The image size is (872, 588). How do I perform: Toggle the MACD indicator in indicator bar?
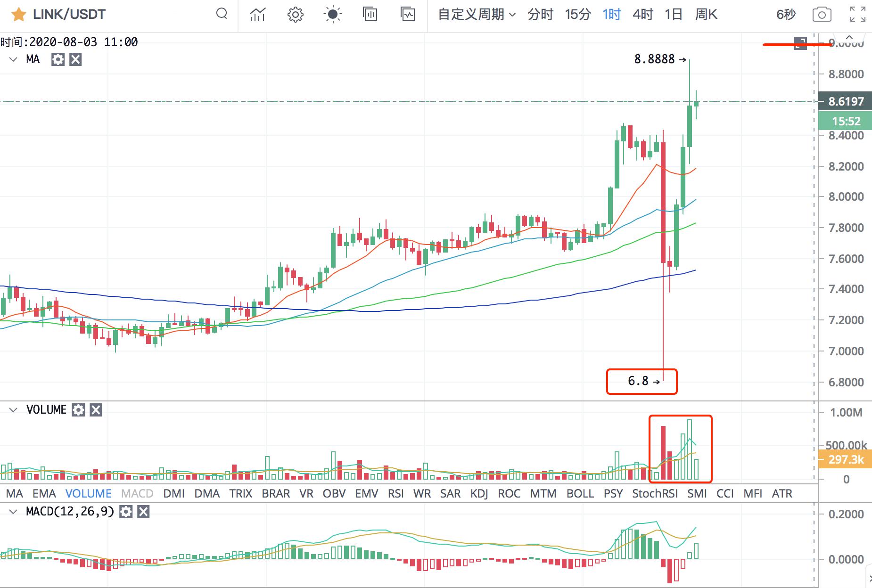(x=137, y=494)
